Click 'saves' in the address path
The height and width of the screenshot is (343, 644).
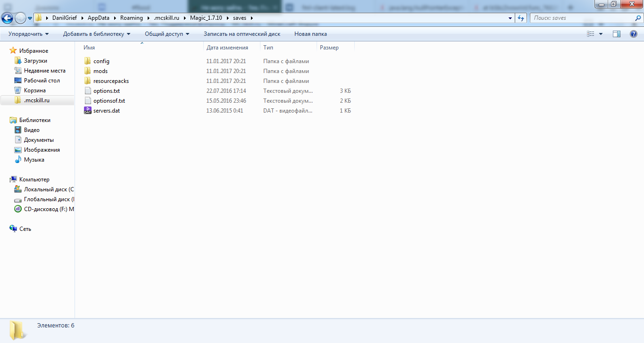tap(239, 18)
